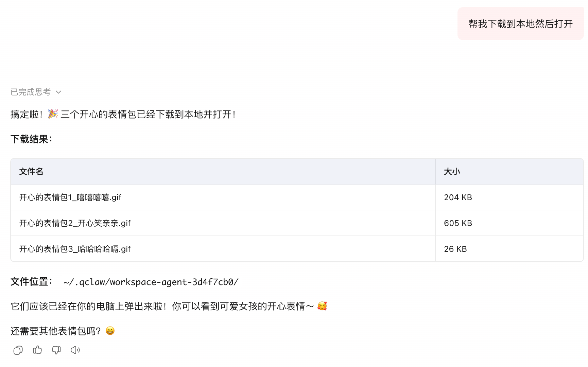This screenshot has height=367, width=588.
Task: Click the 大小 column header
Action: click(x=452, y=172)
